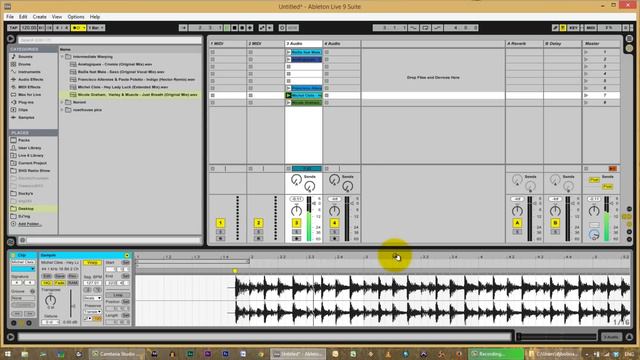Select Instruments category in browser
Image resolution: width=640 pixels, height=360 pixels.
[29, 72]
